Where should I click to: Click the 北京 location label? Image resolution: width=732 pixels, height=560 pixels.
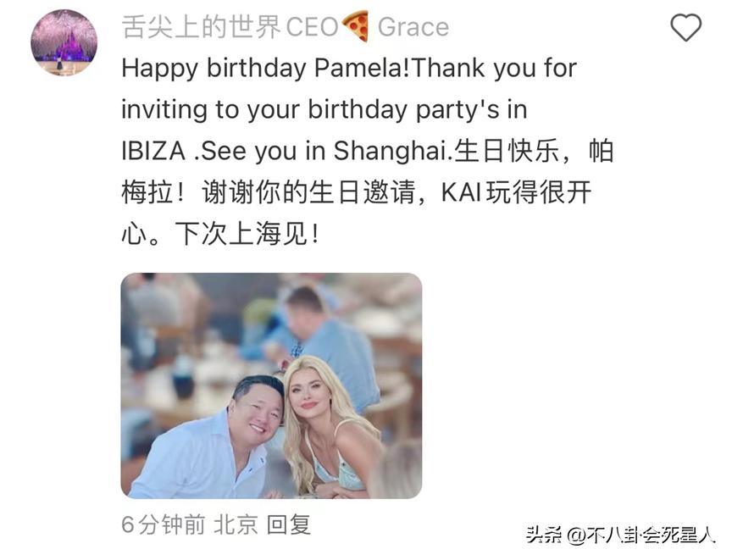[x=236, y=524]
